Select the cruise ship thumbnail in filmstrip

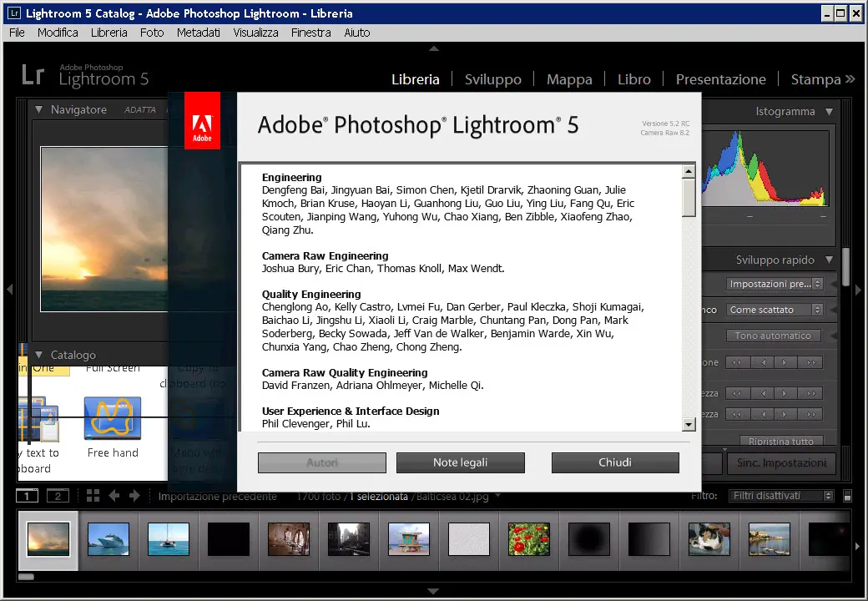coord(108,539)
